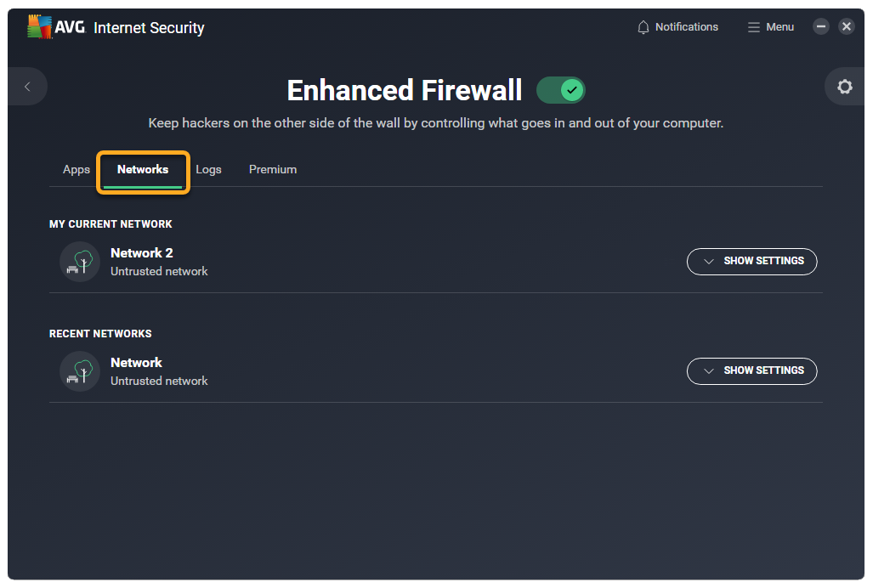Expand Show Settings for Network 2
This screenshot has width=873, height=588.
[x=751, y=261]
